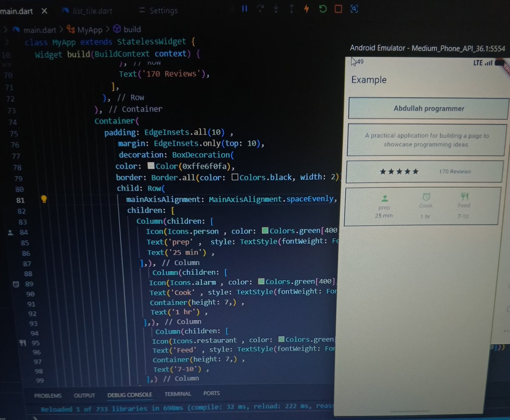The image size is (510, 420).
Task: Click the Step Into debug arrow
Action: 276,8
